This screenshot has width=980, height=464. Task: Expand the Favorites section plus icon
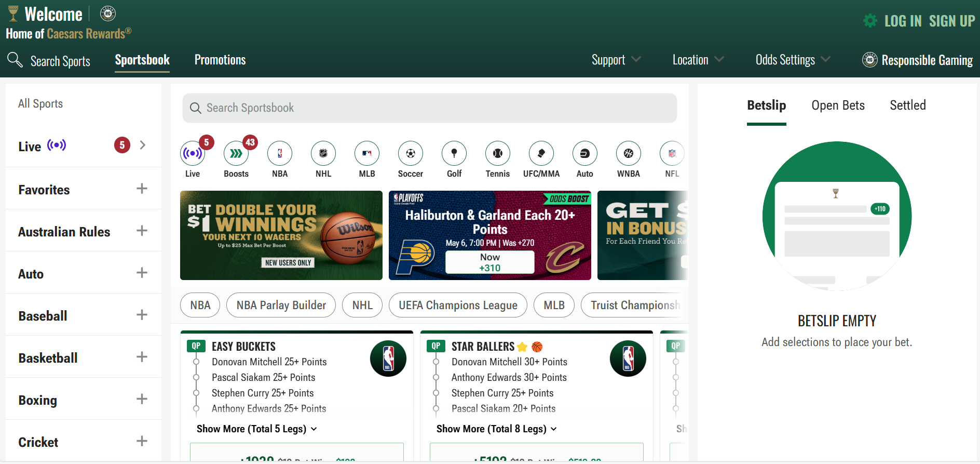[x=142, y=189]
